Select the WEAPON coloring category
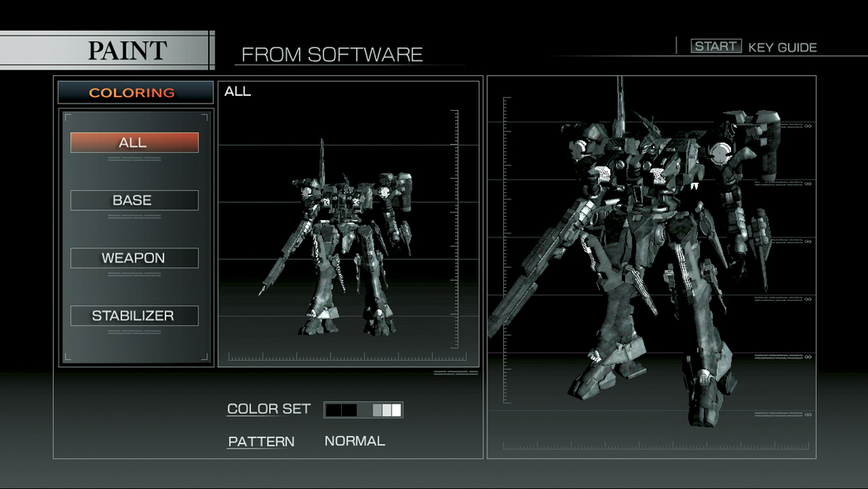This screenshot has height=489, width=868. coord(134,257)
